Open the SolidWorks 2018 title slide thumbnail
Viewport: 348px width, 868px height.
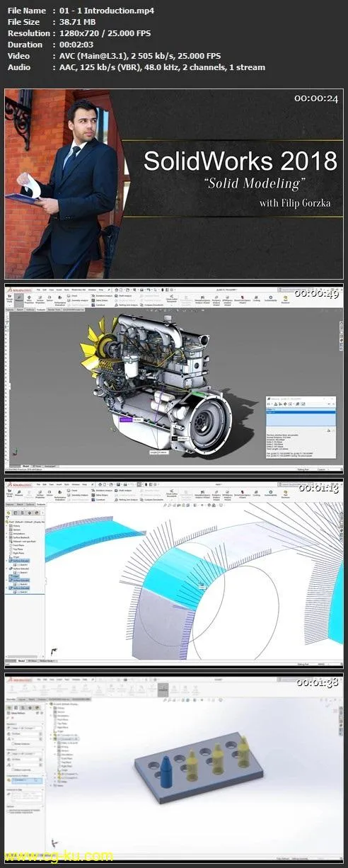click(173, 184)
